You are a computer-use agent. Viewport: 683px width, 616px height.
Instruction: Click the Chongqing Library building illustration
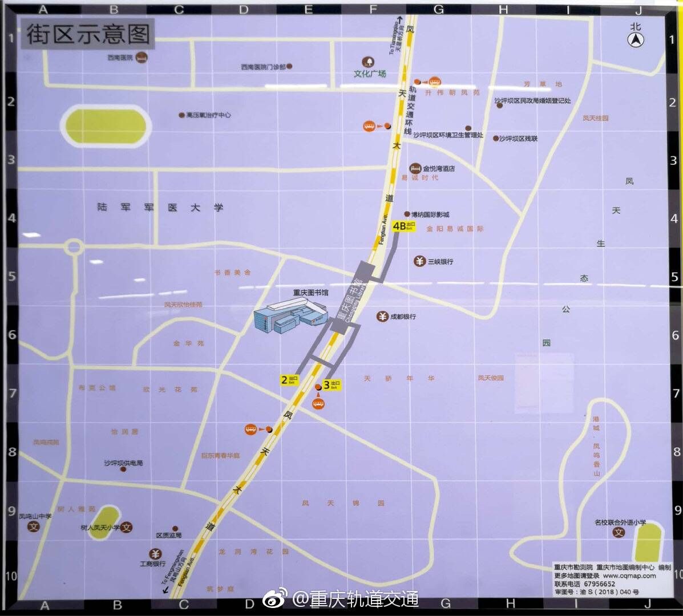[x=290, y=315]
